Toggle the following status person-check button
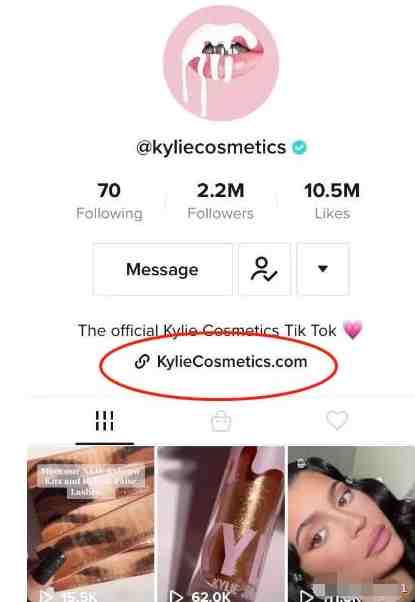 click(x=265, y=269)
